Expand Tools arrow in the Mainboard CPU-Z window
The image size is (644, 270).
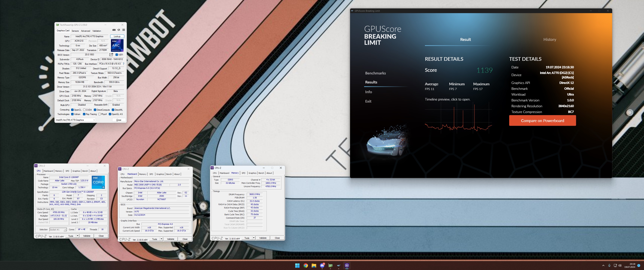tap(162, 239)
